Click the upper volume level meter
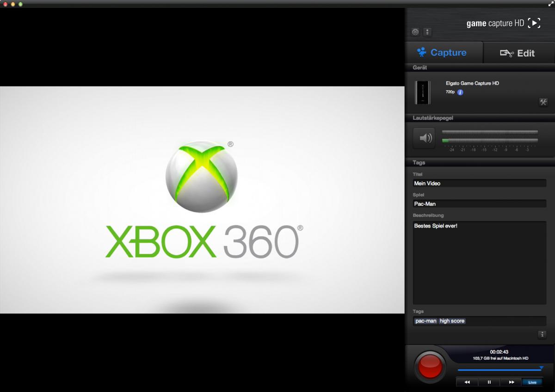 click(x=490, y=132)
